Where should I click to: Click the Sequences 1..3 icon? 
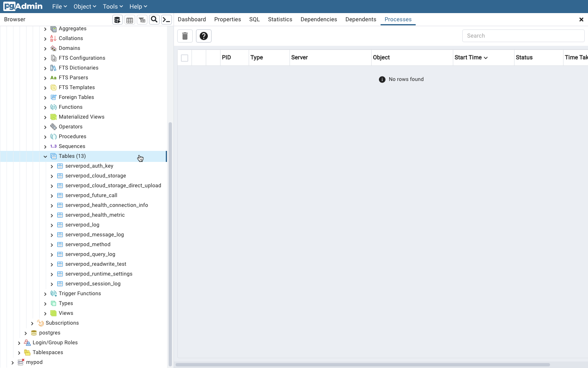pyautogui.click(x=53, y=146)
